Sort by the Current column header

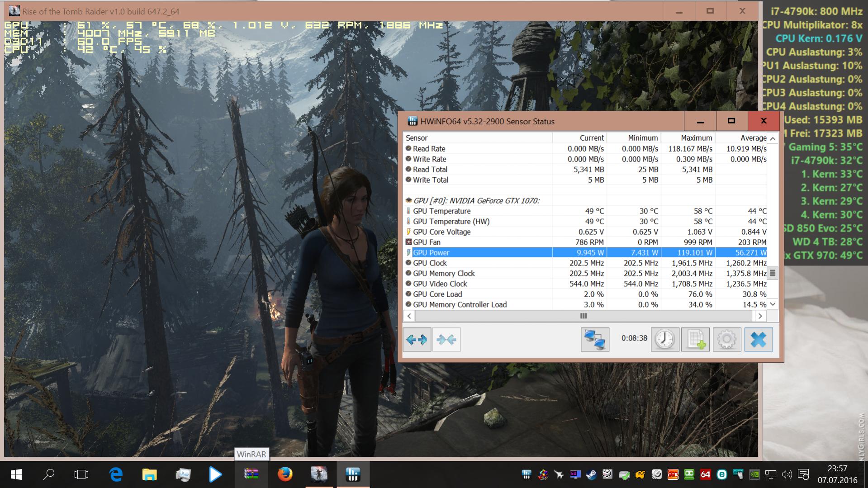pyautogui.click(x=579, y=138)
